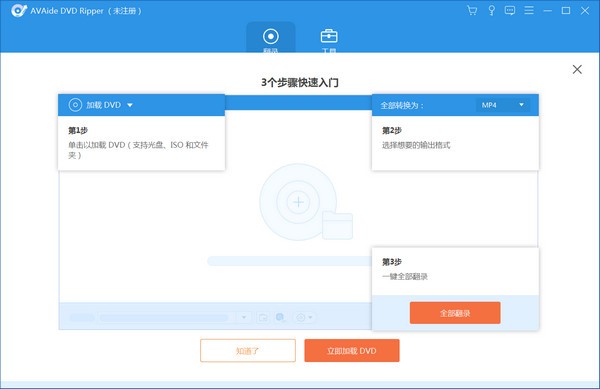Click the 3个步骤快速入门 title
This screenshot has width=600, height=389.
click(300, 83)
